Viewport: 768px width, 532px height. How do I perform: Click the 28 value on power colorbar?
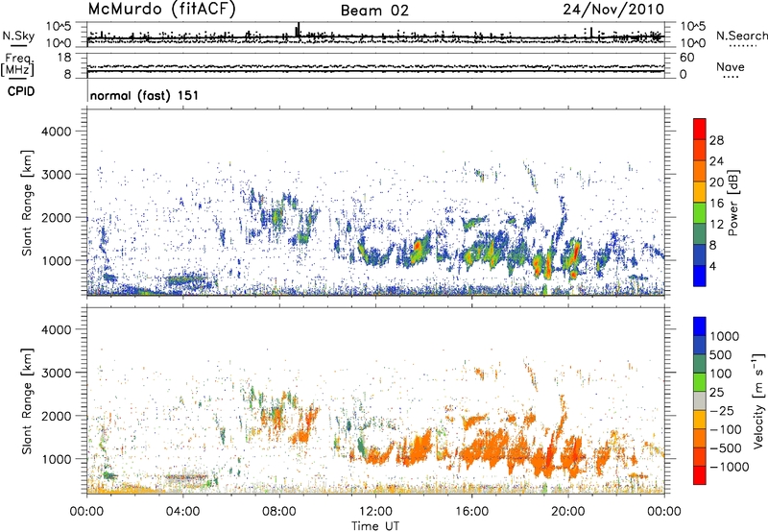(716, 140)
